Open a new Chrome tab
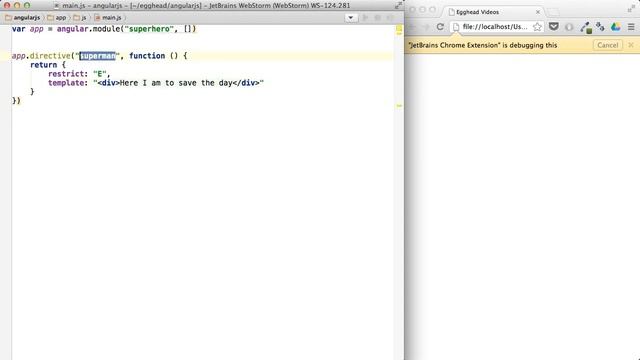This screenshot has height=360, width=640. (x=553, y=12)
